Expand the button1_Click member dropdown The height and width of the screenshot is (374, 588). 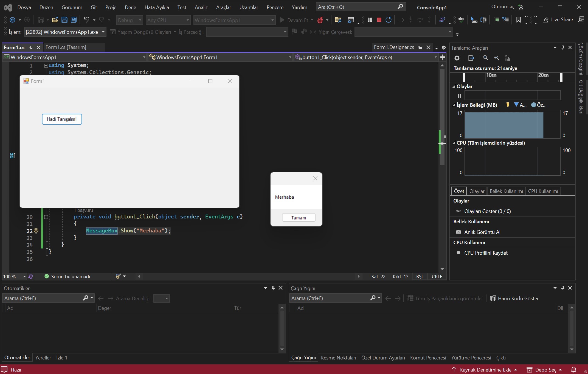point(435,57)
